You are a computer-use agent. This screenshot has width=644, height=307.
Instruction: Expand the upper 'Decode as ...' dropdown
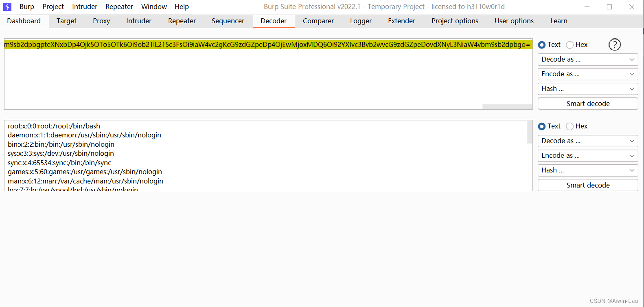point(588,60)
